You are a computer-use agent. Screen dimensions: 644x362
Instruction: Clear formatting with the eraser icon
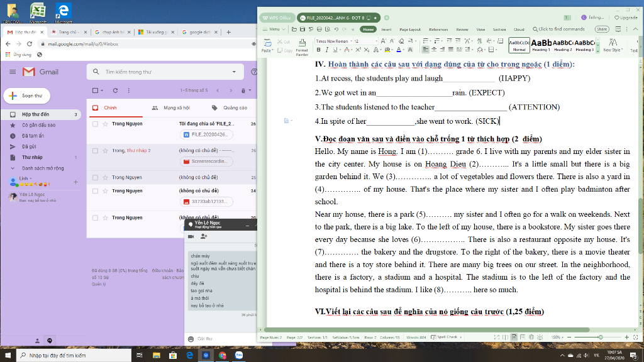(401, 41)
